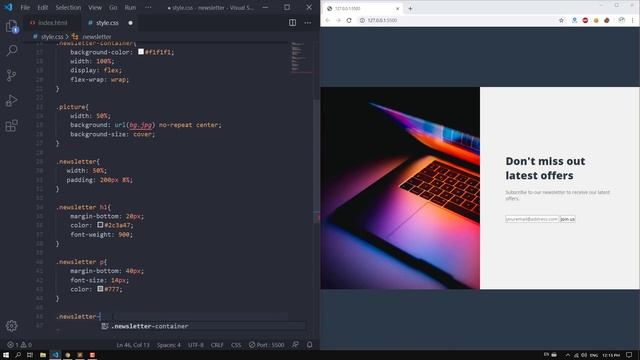Open the #f1f1f1 color swatch
The height and width of the screenshot is (360, 640).
click(141, 52)
